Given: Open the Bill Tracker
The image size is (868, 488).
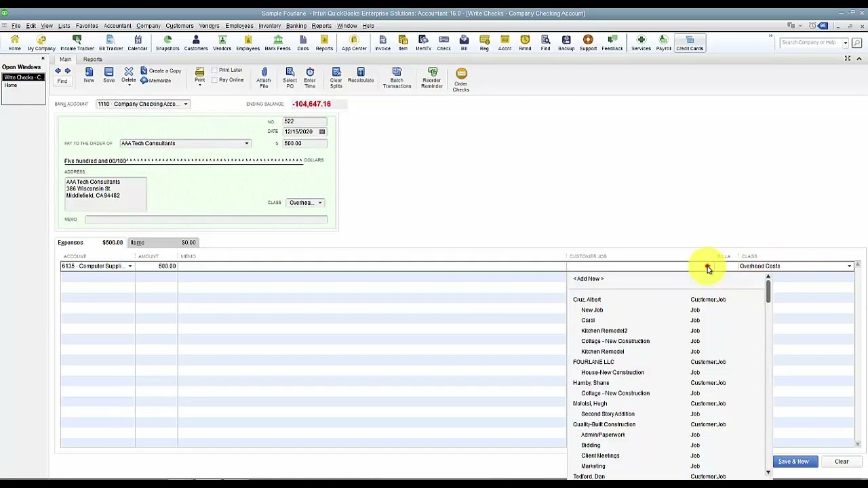Looking at the screenshot, I should tap(111, 43).
